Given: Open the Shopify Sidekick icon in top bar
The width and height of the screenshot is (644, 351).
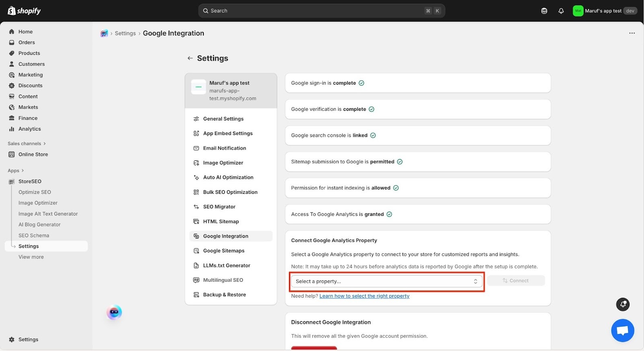Looking at the screenshot, I should pos(544,11).
